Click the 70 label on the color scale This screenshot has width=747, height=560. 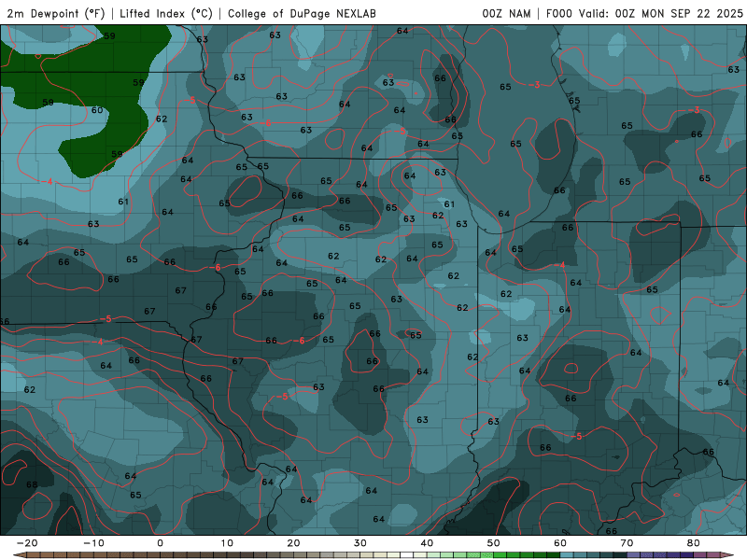(627, 543)
